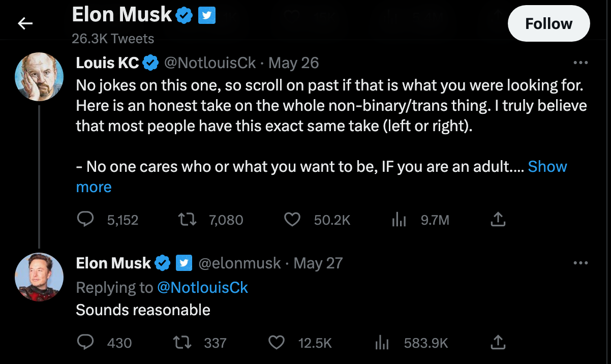This screenshot has width=611, height=364.
Task: Open more options for Louis KC tweet
Action: (x=580, y=63)
